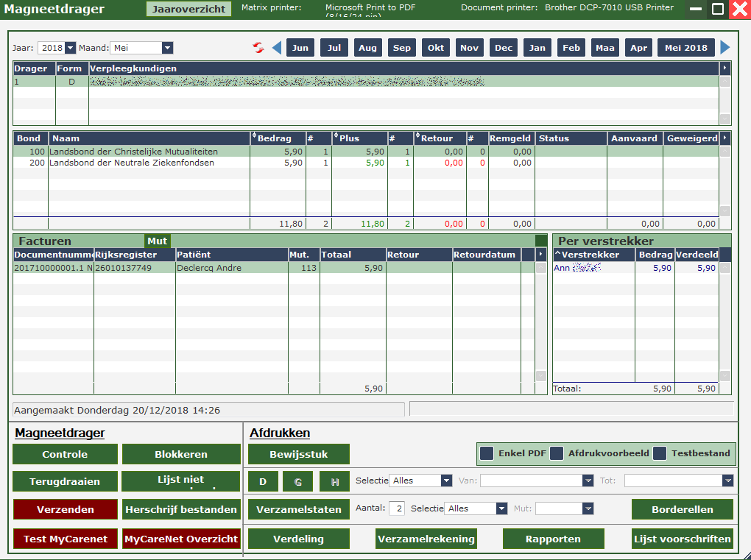Enable the Enkel PDF checkbox
The width and height of the screenshot is (751, 560).
click(487, 453)
